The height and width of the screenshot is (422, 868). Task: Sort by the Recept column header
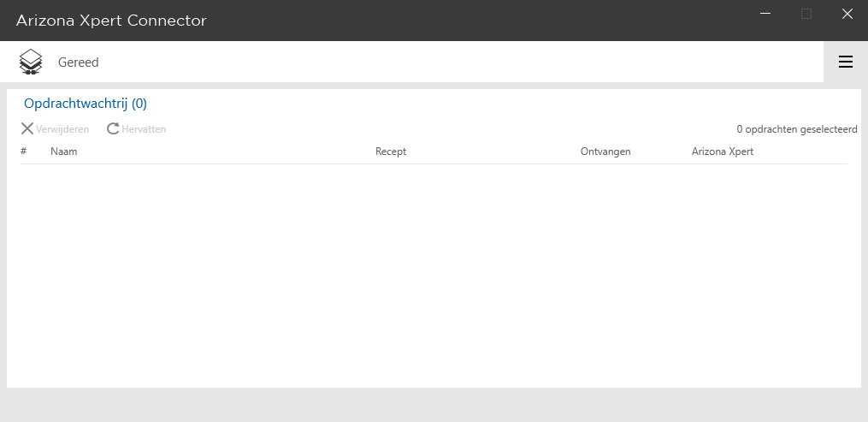click(x=391, y=152)
